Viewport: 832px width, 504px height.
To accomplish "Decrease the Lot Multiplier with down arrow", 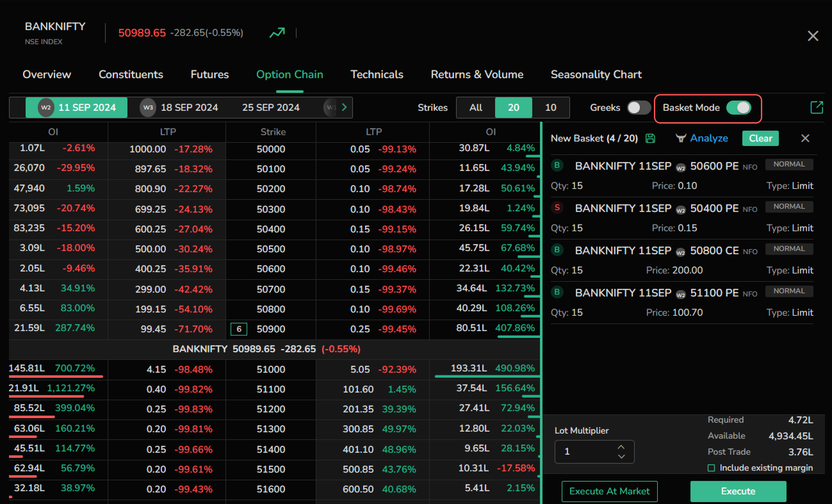I will coord(621,456).
